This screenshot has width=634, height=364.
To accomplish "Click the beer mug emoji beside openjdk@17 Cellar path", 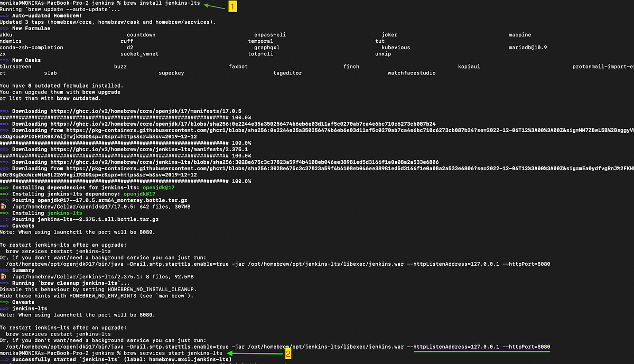I will (x=3, y=207).
